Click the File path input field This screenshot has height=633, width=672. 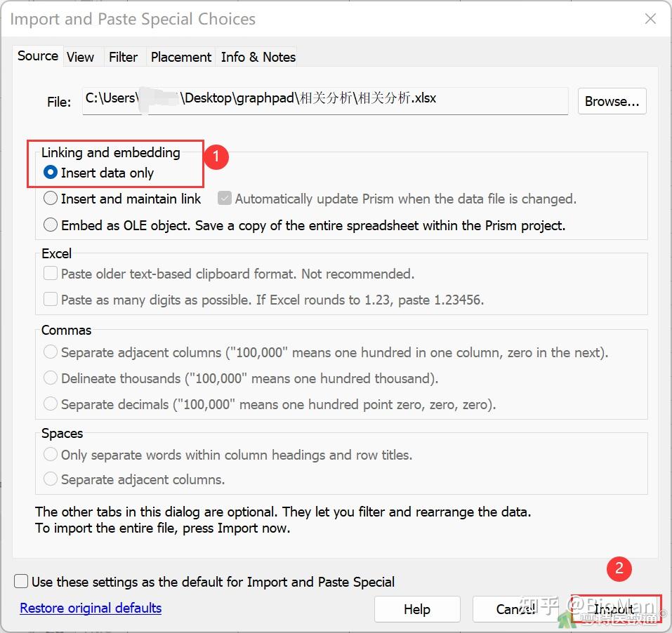[x=324, y=100]
